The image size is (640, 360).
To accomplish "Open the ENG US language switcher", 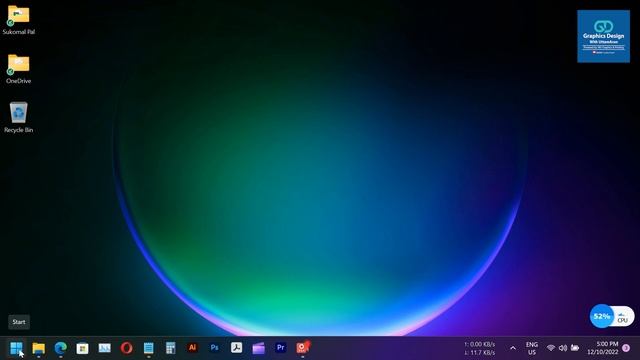I will point(531,348).
